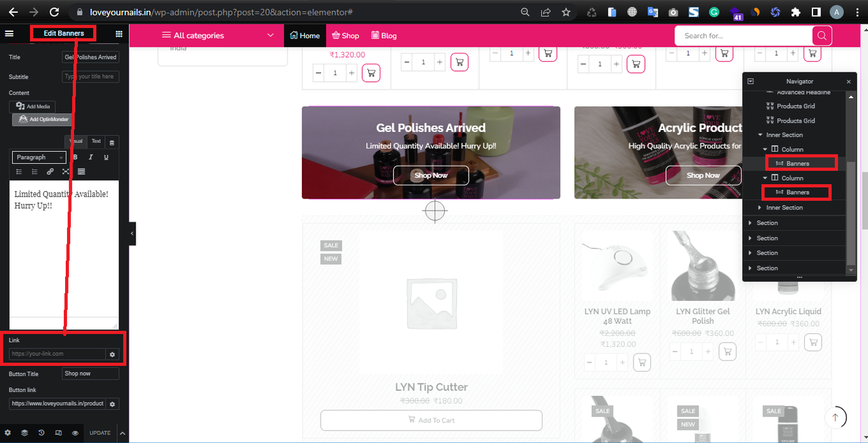Open Chrome Extensions puzzle icon
The image size is (868, 443).
796,12
